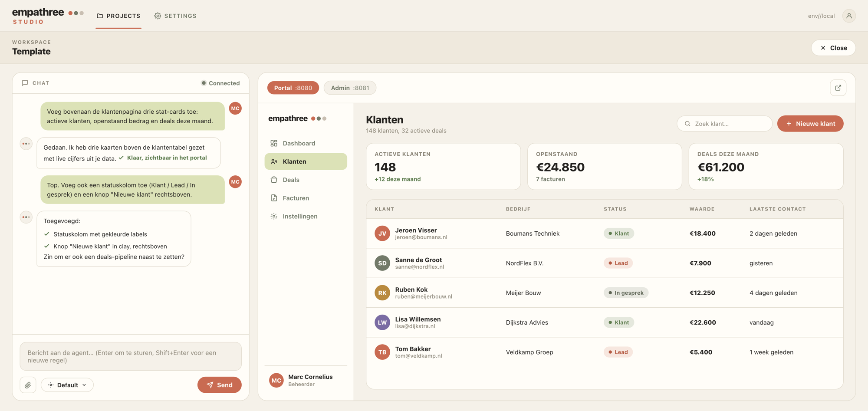Switch to the Projects tab
This screenshot has height=411, width=868.
coord(118,16)
